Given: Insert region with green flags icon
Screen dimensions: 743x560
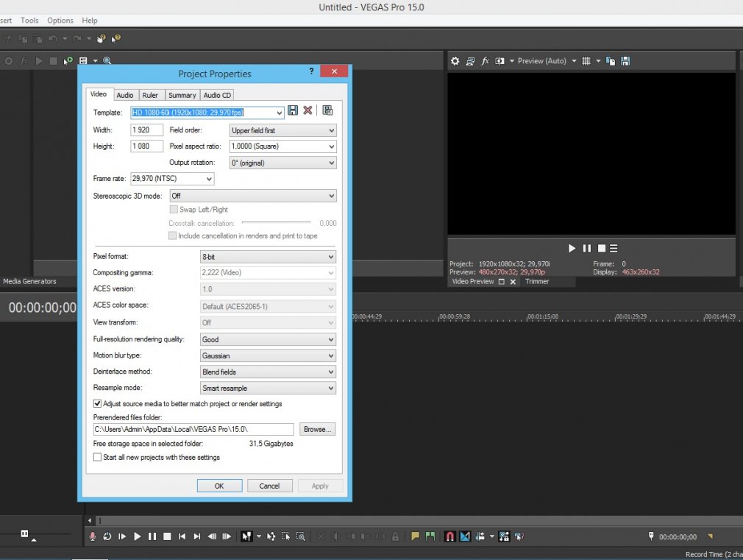Looking at the screenshot, I should (x=430, y=536).
